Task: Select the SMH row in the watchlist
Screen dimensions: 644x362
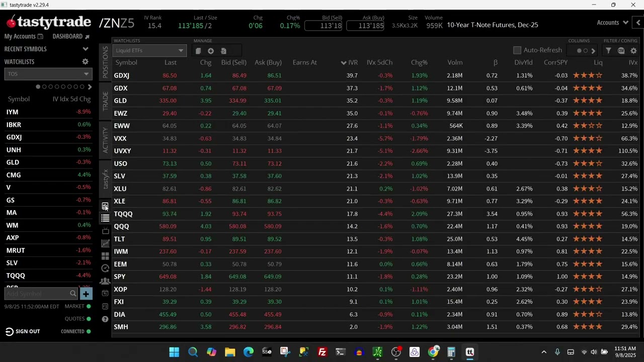Action: coord(376,327)
